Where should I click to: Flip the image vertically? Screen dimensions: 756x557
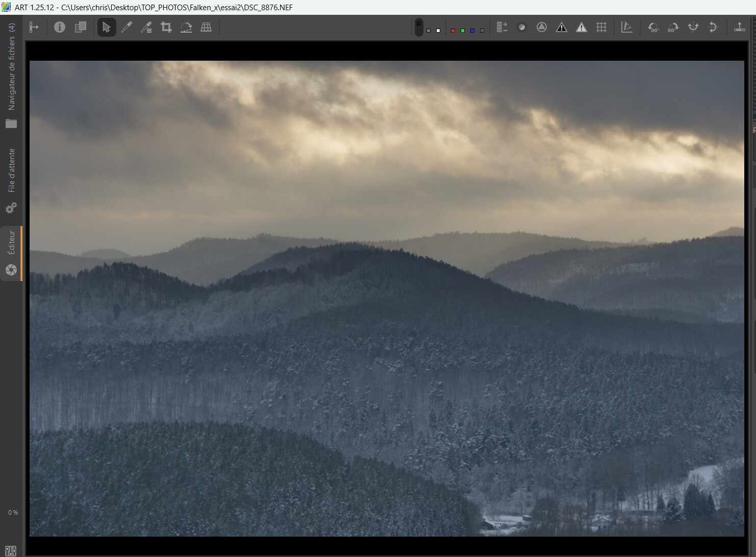tap(693, 28)
